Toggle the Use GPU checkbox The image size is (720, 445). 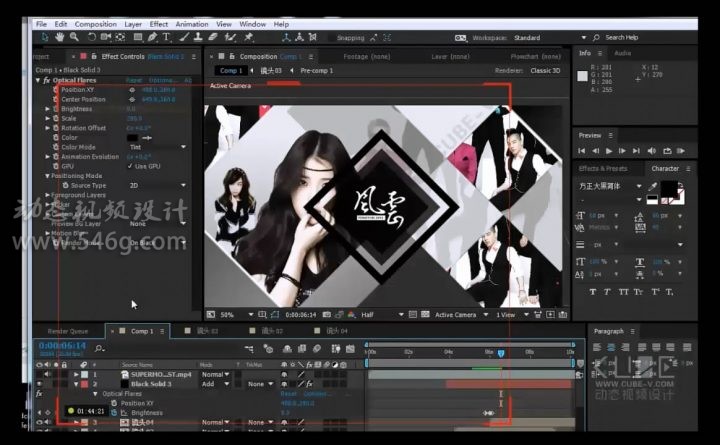coord(129,166)
